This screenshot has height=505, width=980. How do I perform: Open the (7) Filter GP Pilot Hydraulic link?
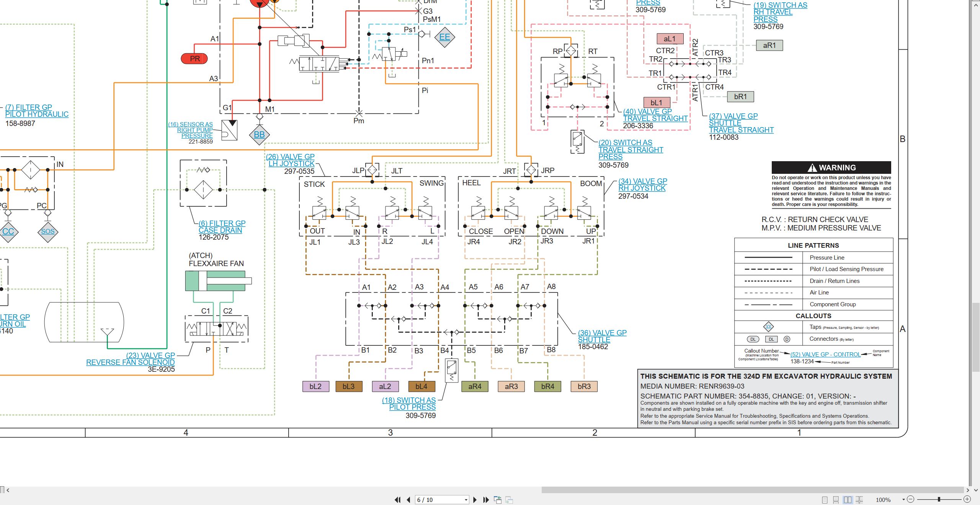[37, 111]
